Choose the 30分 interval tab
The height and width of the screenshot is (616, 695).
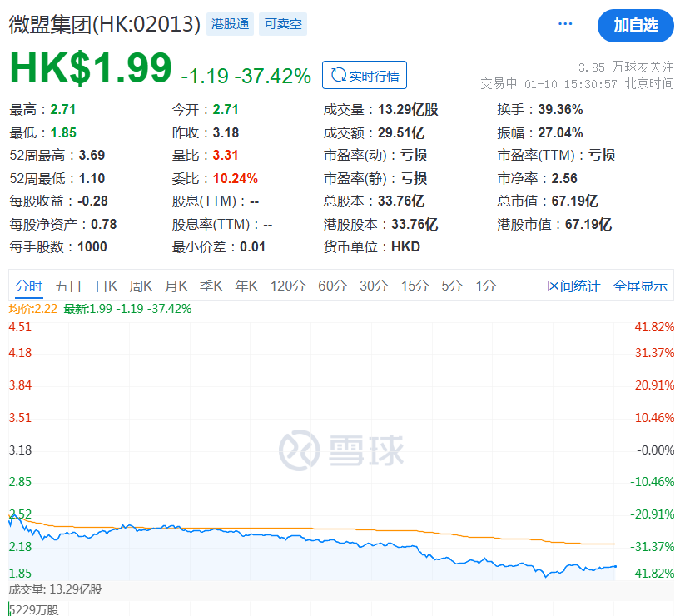point(374,286)
